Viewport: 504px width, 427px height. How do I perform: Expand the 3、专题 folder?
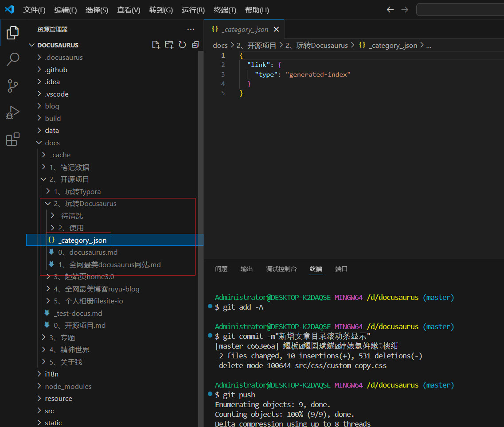click(x=63, y=338)
